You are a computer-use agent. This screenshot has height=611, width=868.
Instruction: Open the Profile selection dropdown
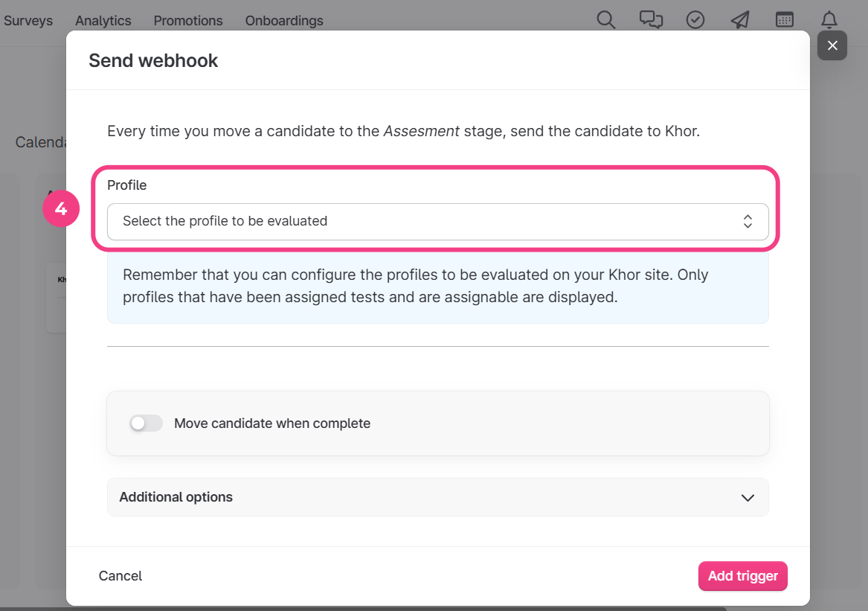point(437,221)
